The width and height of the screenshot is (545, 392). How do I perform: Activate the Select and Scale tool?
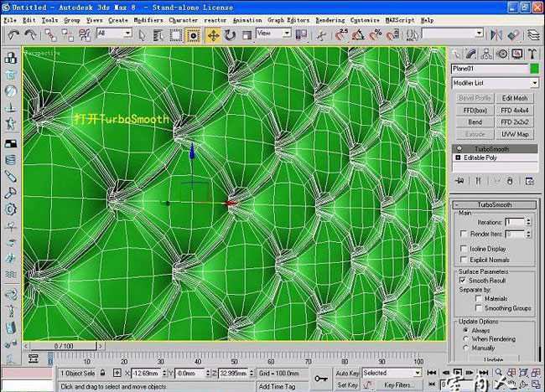pyautogui.click(x=247, y=35)
